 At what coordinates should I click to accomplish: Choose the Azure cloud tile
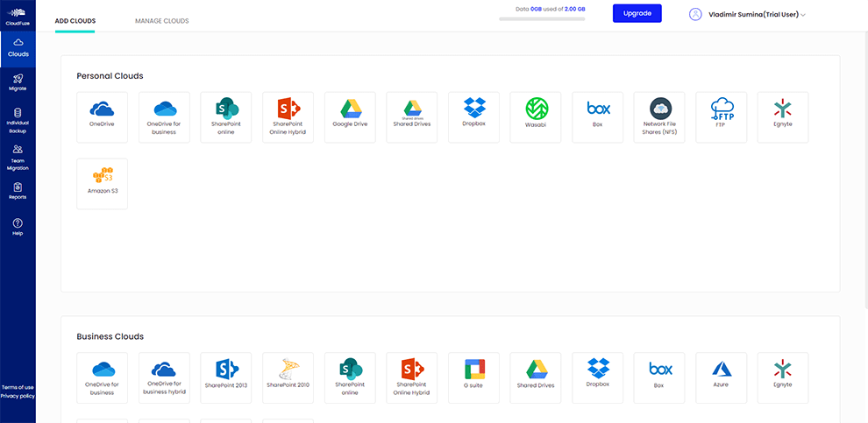[722, 377]
